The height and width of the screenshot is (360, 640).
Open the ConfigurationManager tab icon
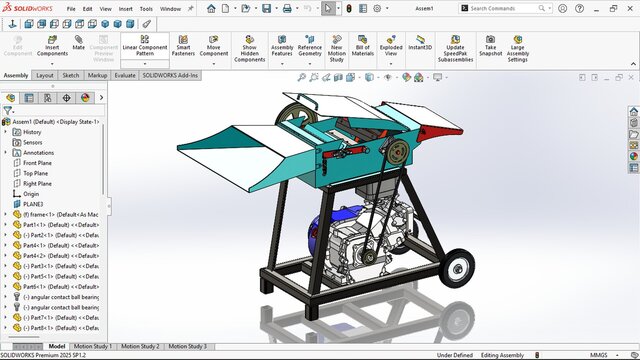(x=48, y=98)
